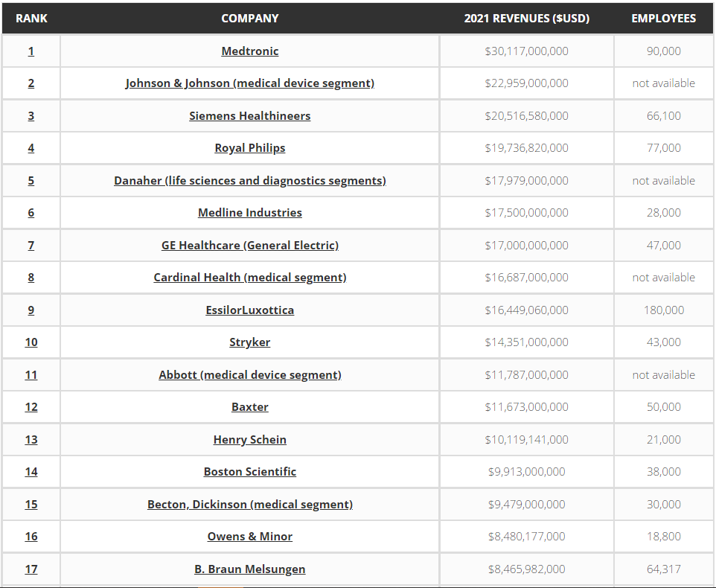Visit the Baxter company link

click(250, 407)
